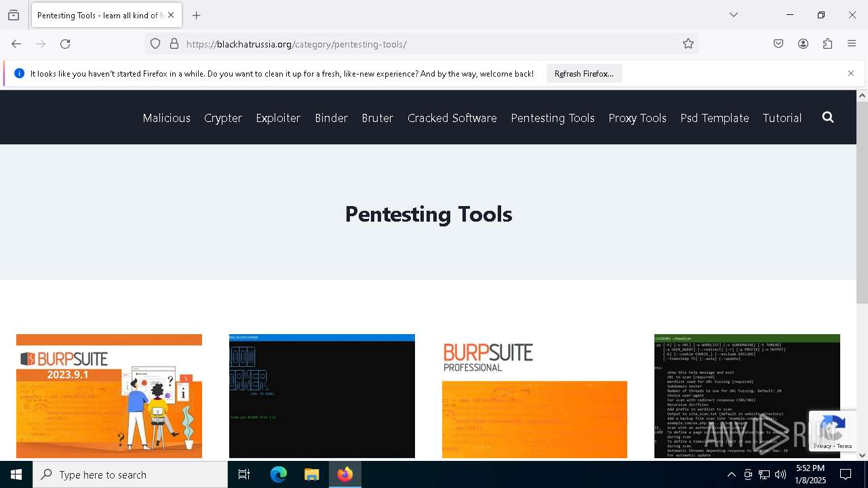Open the Pentesting Tools menu item
The width and height of the screenshot is (868, 488).
click(553, 118)
